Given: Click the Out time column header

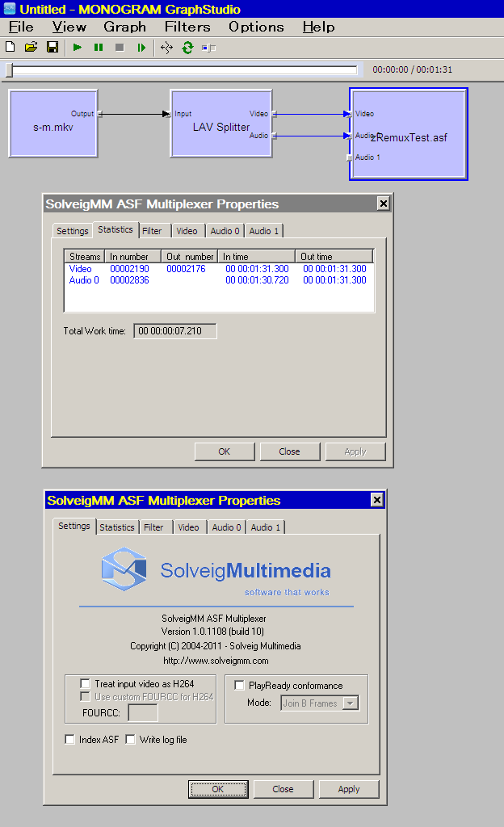Looking at the screenshot, I should [334, 256].
